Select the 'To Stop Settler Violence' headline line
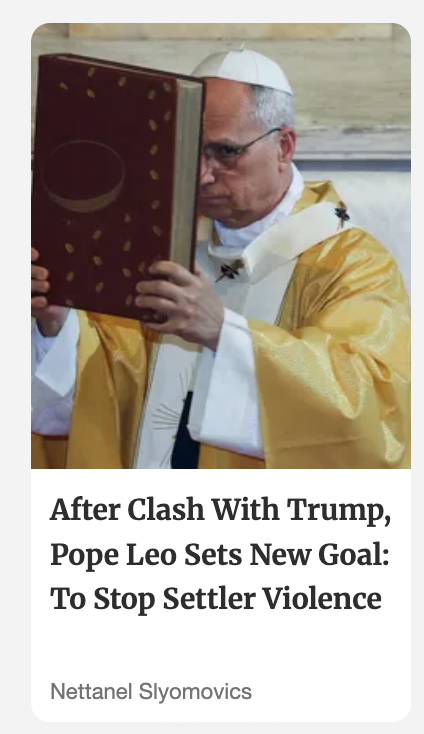 [x=216, y=599]
